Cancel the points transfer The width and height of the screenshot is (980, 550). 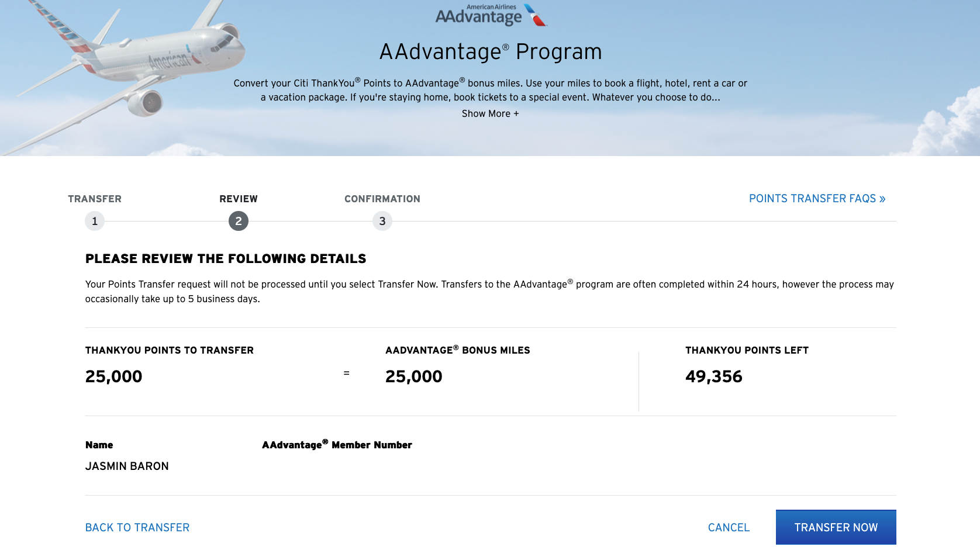tap(729, 527)
